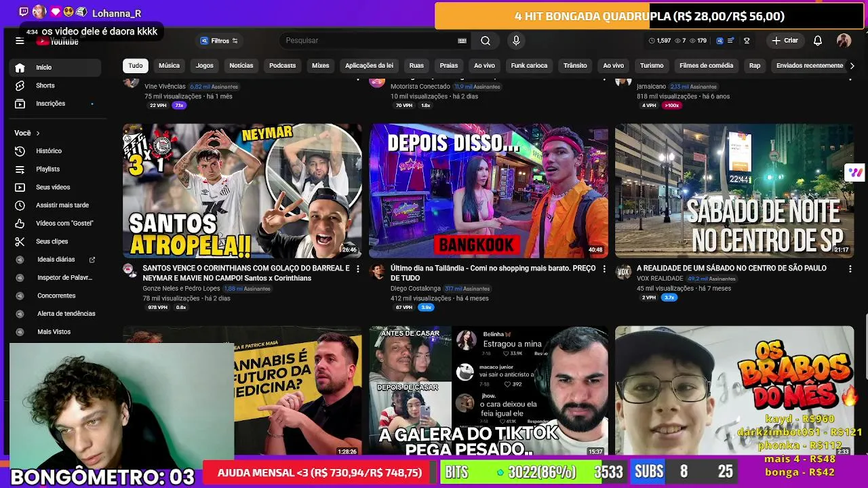Select the Podcasts chip
This screenshot has height=488, width=868.
pyautogui.click(x=282, y=66)
